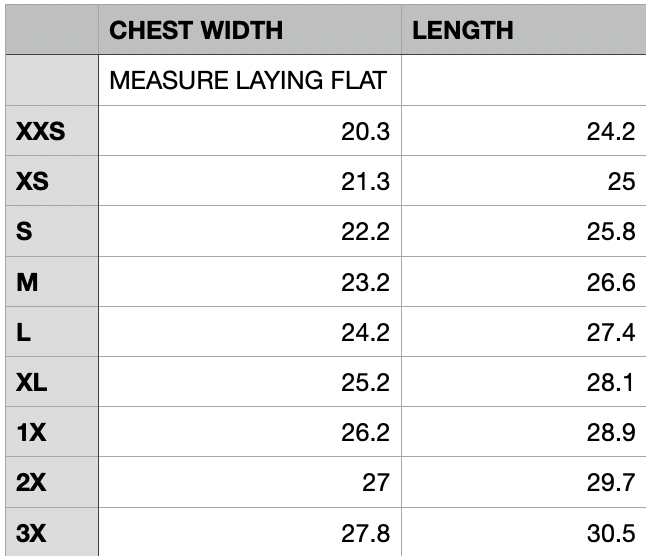646x556 pixels.
Task: Click the 24.2 length cell for XXS
Action: [x=524, y=131]
